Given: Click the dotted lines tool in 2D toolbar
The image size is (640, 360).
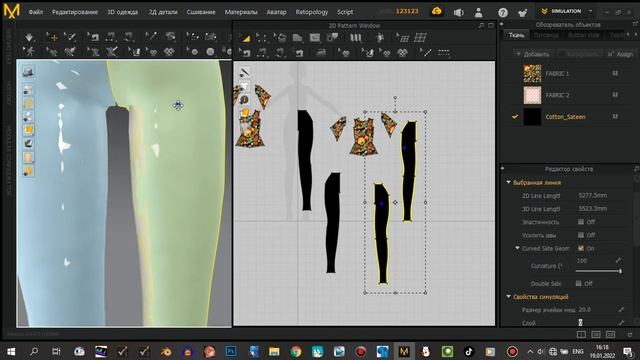Looking at the screenshot, I should pos(443,52).
